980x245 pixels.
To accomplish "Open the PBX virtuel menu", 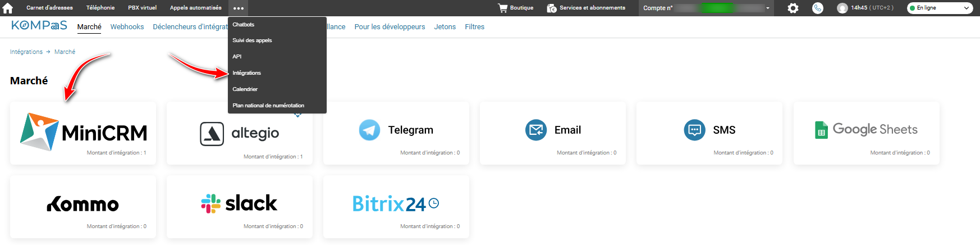I will click(143, 8).
